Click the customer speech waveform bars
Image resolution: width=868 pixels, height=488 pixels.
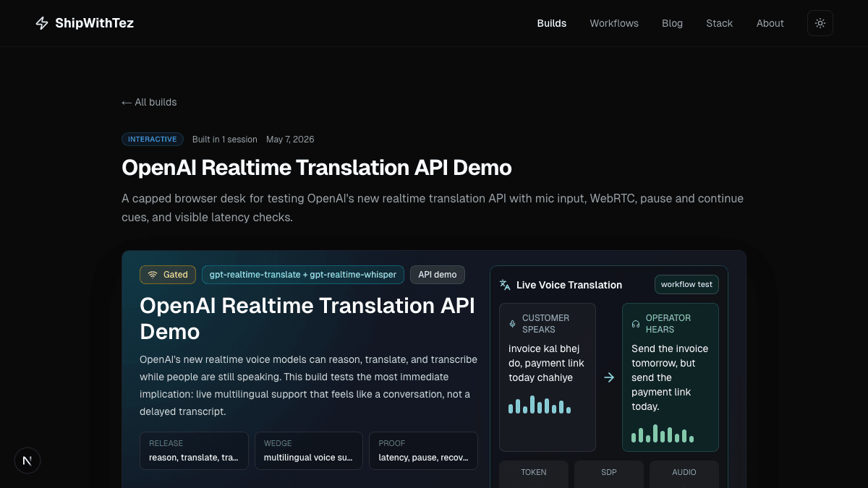click(x=540, y=405)
